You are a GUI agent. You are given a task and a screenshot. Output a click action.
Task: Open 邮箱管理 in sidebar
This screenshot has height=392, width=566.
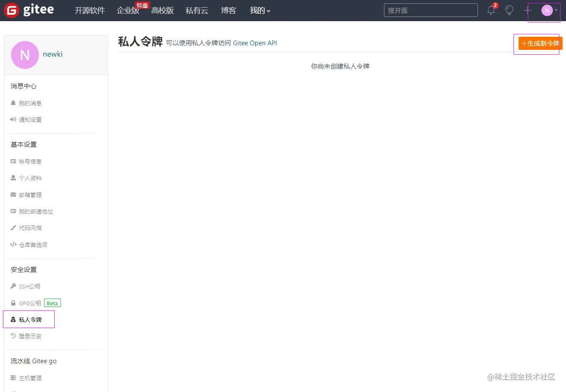pos(30,195)
